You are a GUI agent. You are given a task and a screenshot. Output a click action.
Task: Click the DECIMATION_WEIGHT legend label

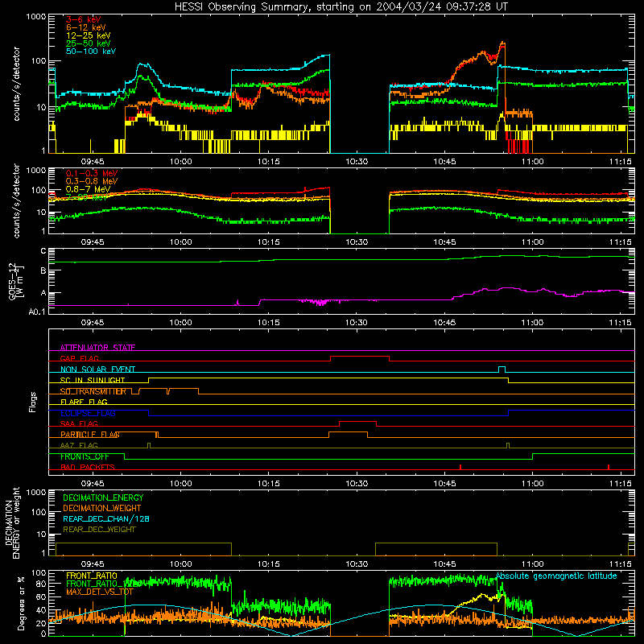(x=102, y=508)
